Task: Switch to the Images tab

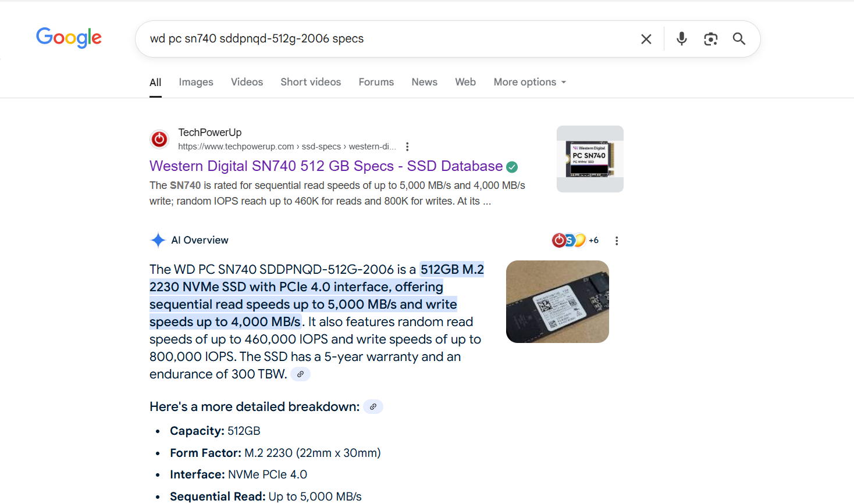Action: coord(195,82)
